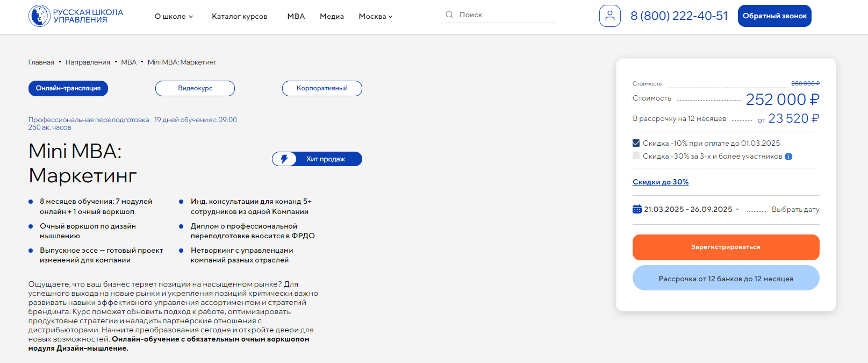Open the «Направления» breadcrumb link
Screen dimensions: 868x363
point(88,62)
